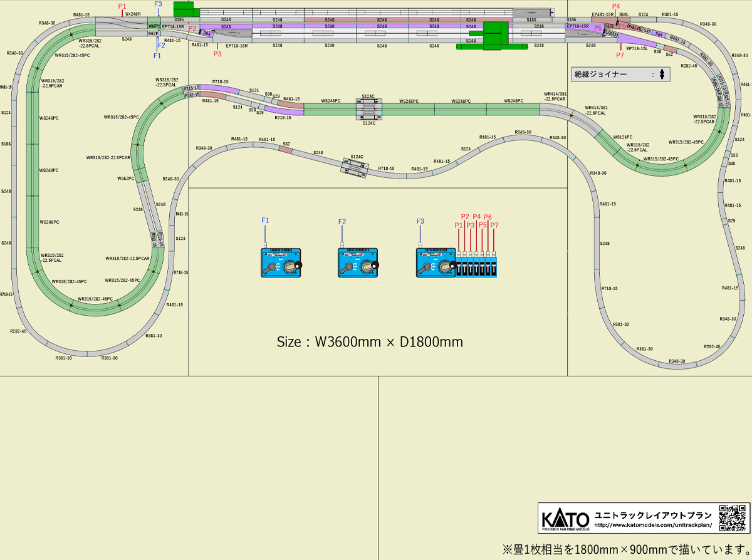Click the layout size W3600mm × D1800mm text
752x560 pixels.
pos(370,342)
